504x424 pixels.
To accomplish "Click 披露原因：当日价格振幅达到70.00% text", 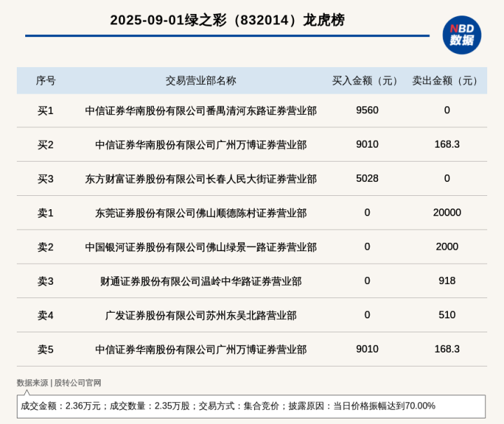I will tap(362, 406).
